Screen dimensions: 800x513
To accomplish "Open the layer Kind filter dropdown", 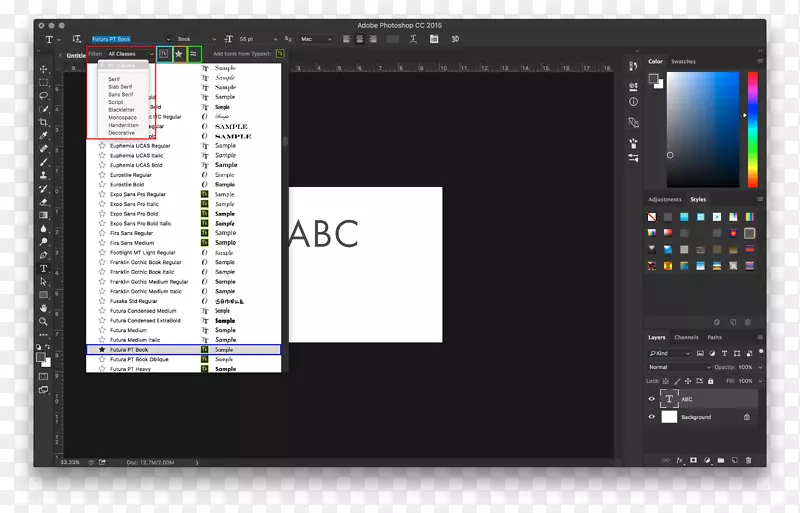I will [669, 353].
